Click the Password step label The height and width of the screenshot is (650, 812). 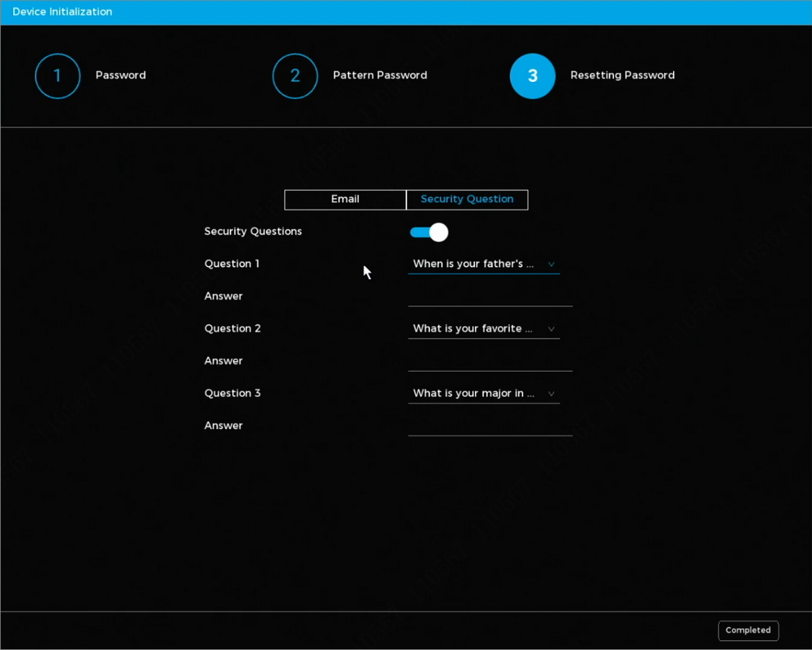point(121,75)
